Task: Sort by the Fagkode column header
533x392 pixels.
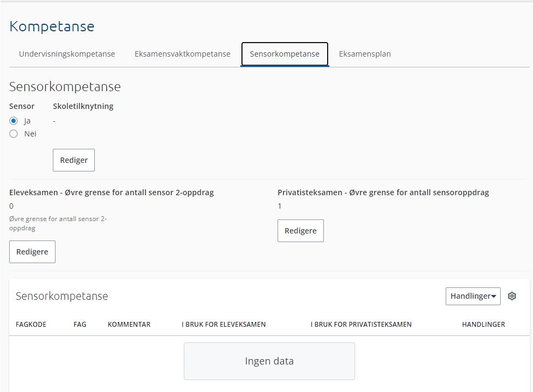Action: click(31, 325)
